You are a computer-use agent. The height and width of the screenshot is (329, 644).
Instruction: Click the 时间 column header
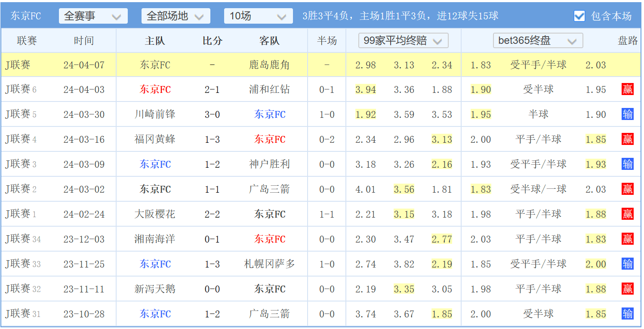[x=84, y=41]
